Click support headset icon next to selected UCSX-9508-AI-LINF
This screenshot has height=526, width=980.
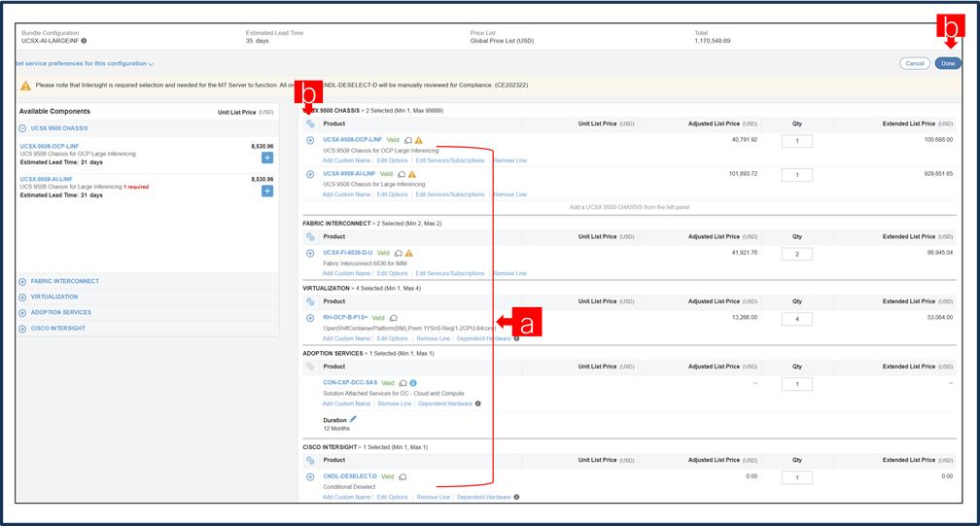pyautogui.click(x=402, y=174)
